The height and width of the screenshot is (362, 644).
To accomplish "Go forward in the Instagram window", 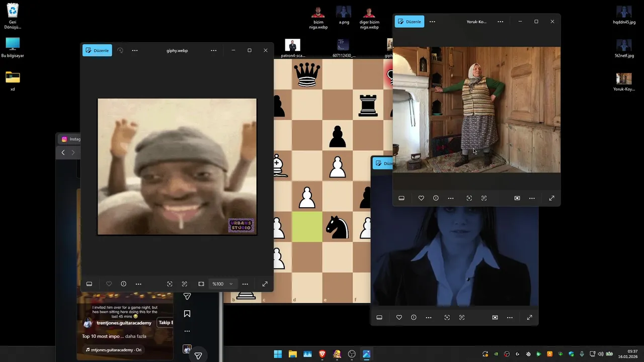I will 73,152.
